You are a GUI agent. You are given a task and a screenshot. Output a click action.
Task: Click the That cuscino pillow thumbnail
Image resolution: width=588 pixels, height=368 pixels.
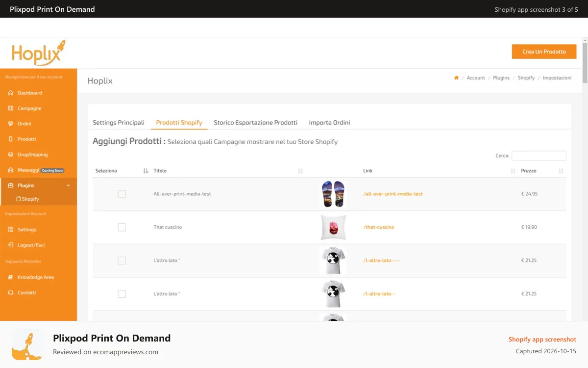333,227
